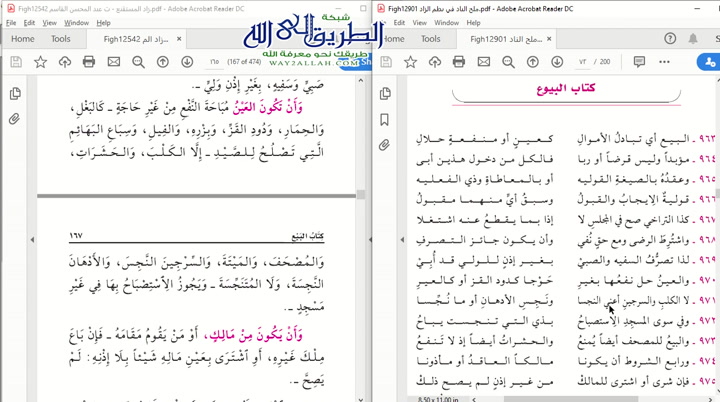Go to previous page in left window
Image resolution: width=720 pixels, height=402 pixels.
point(163,62)
